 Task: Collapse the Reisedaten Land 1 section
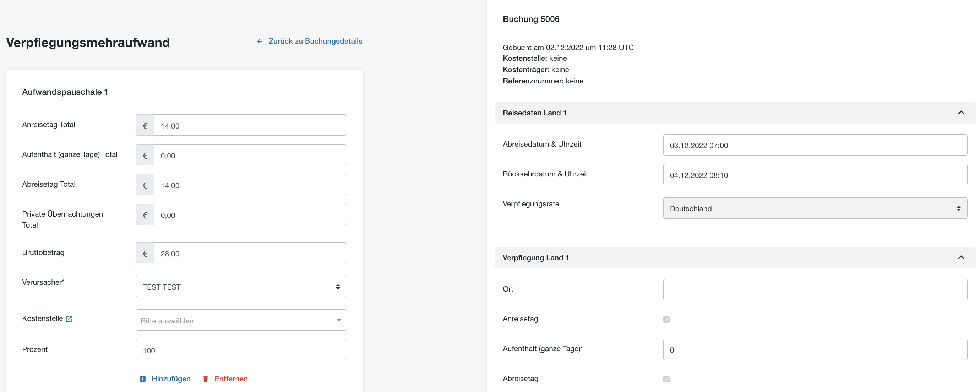pos(961,113)
